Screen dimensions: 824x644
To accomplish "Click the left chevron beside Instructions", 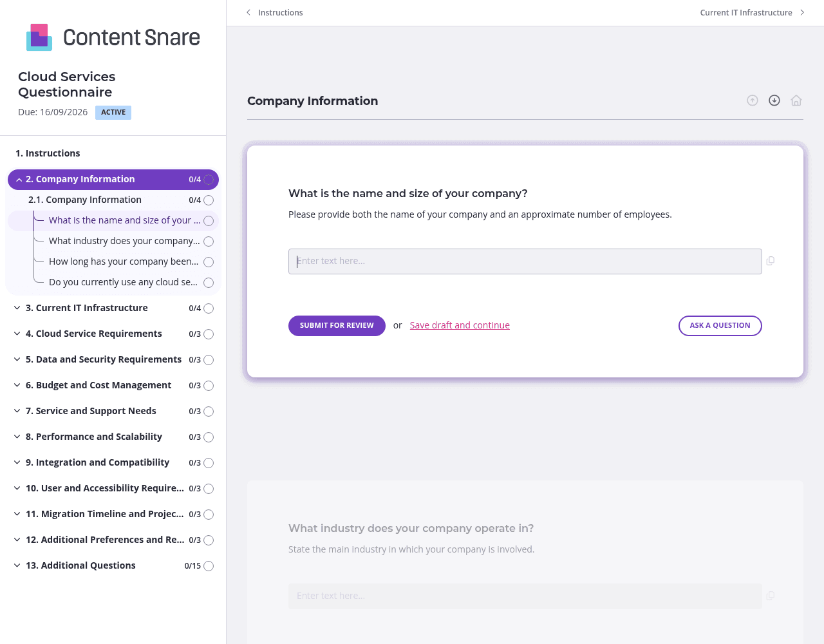I will click(x=248, y=12).
